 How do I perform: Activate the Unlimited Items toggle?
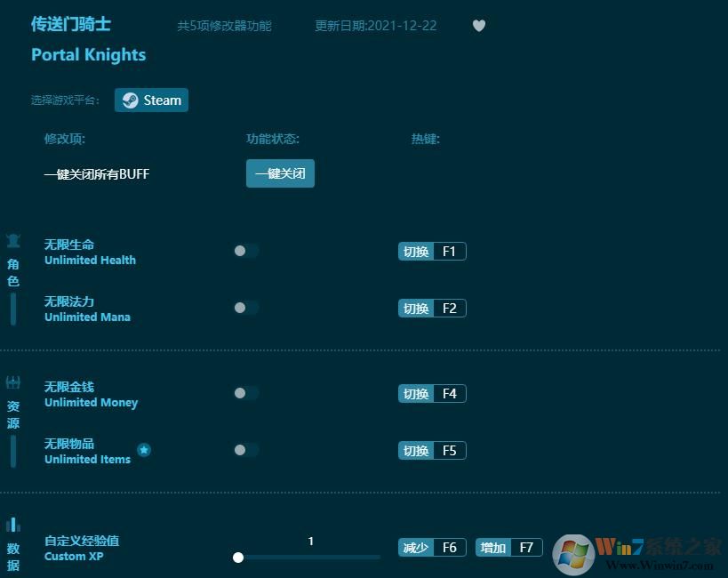(x=246, y=450)
